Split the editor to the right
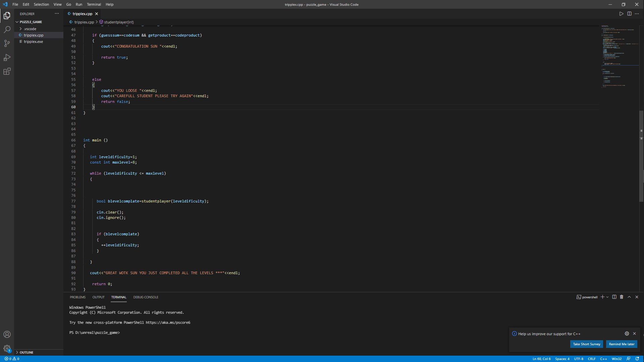Screen dimensions: 644x362 pyautogui.click(x=629, y=14)
